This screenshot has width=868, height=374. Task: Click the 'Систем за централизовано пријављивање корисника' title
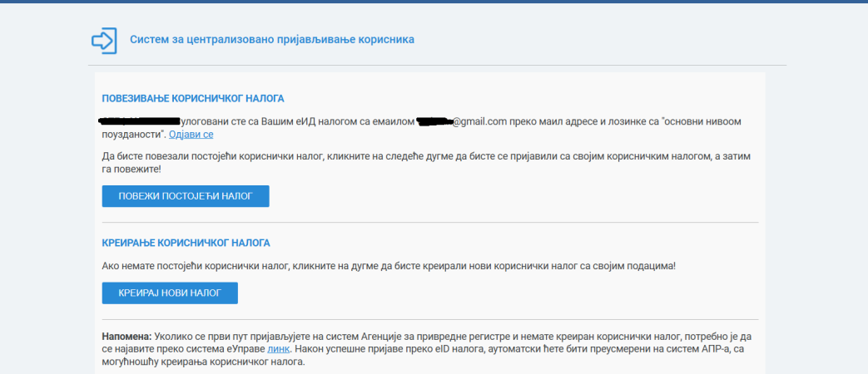[271, 40]
